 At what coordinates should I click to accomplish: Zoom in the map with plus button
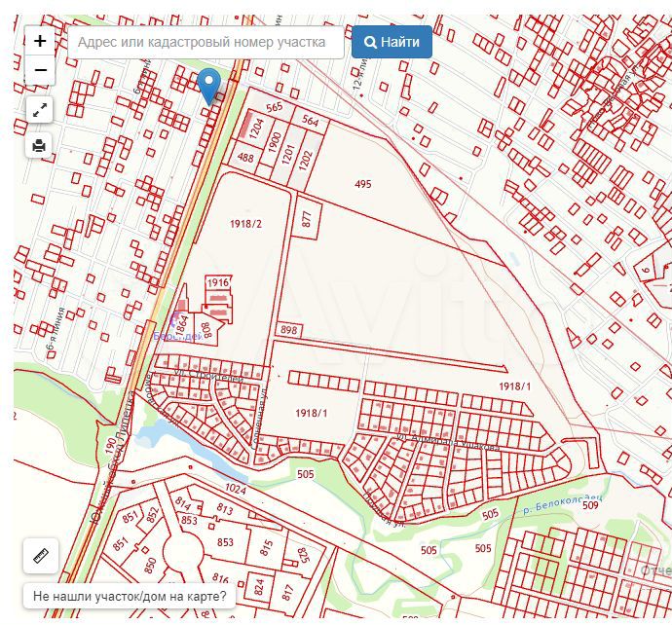40,41
